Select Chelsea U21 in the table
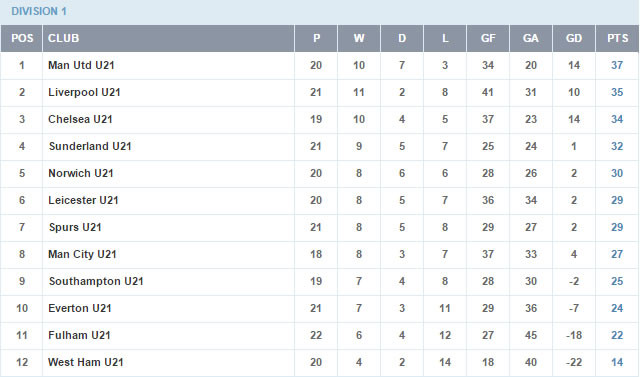Image resolution: width=640 pixels, height=377 pixels. click(x=80, y=119)
